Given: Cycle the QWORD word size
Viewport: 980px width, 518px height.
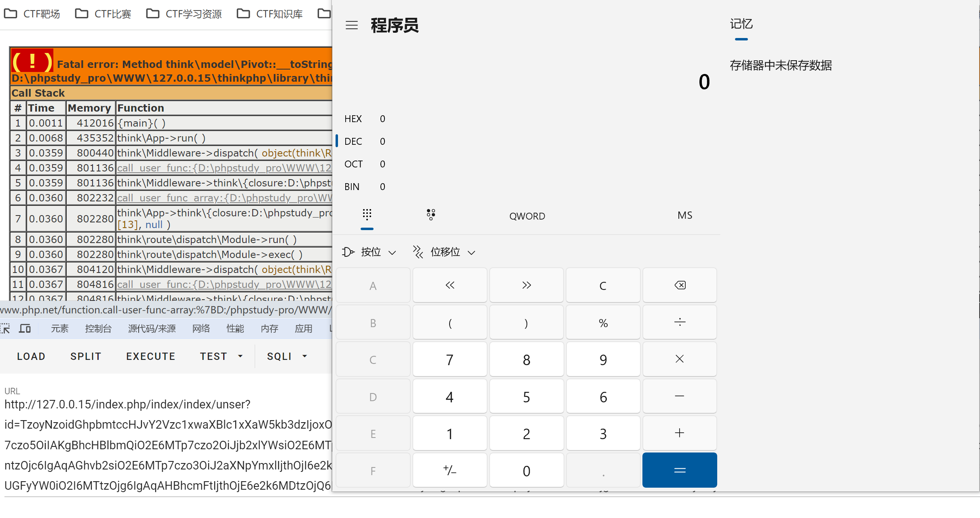Looking at the screenshot, I should pyautogui.click(x=527, y=216).
